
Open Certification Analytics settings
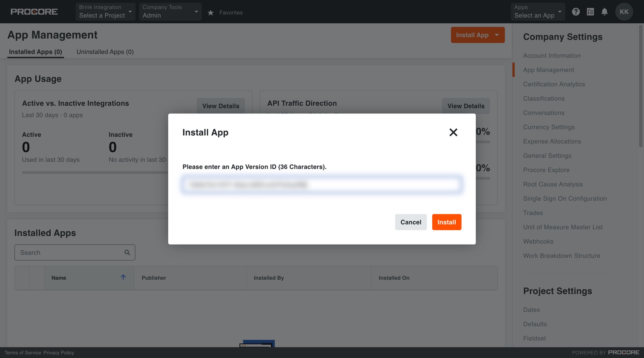tap(554, 84)
